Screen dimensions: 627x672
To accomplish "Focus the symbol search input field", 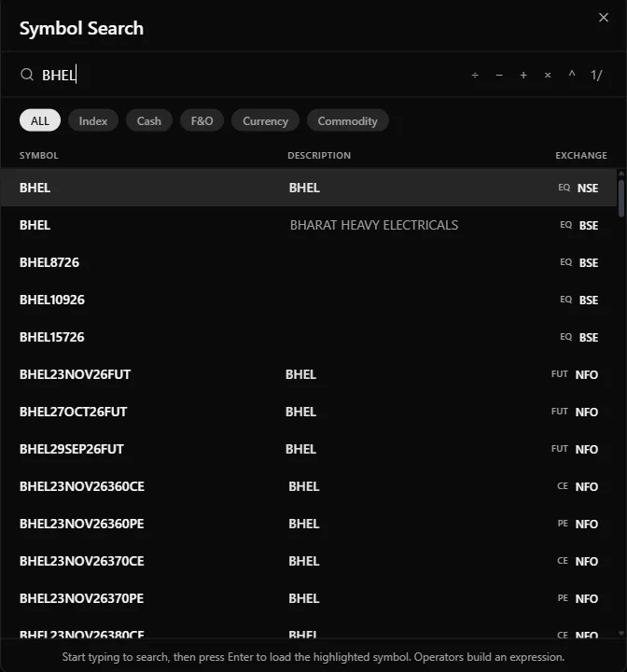I will (x=248, y=75).
